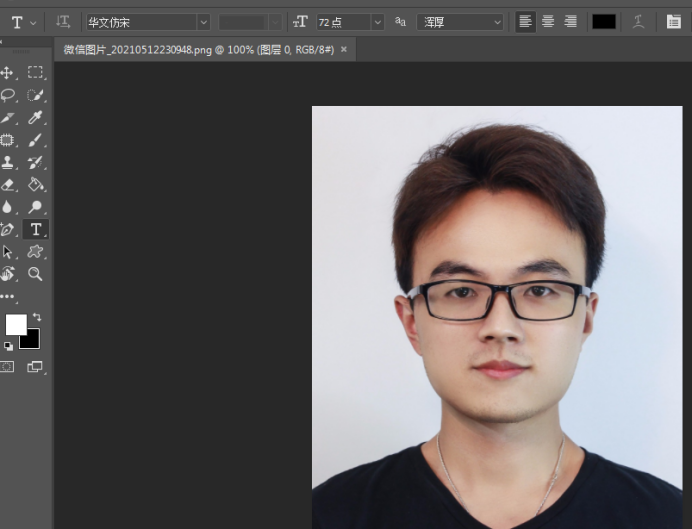The width and height of the screenshot is (692, 529).
Task: Click the anti-aliasing aa icon
Action: (x=400, y=21)
